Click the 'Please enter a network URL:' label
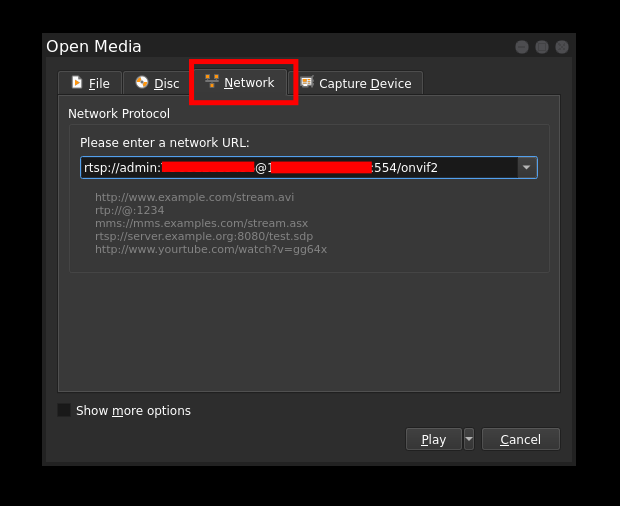620x506 pixels. coord(164,142)
